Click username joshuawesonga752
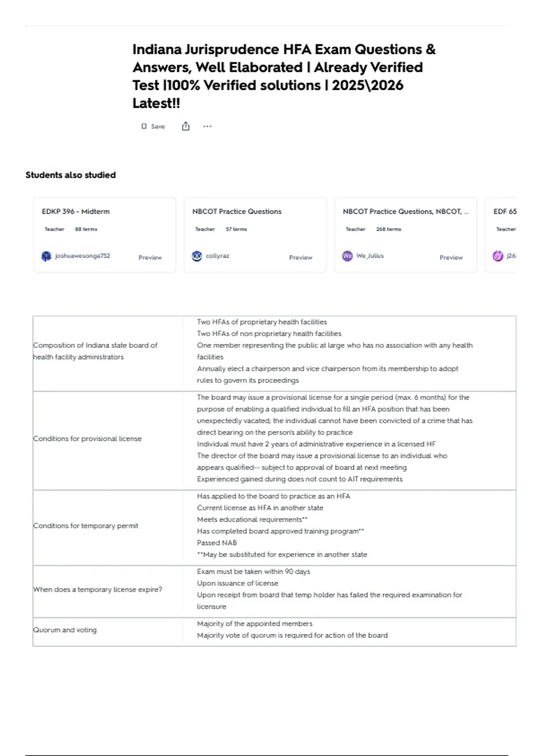This screenshot has height=756, width=534. coord(82,256)
